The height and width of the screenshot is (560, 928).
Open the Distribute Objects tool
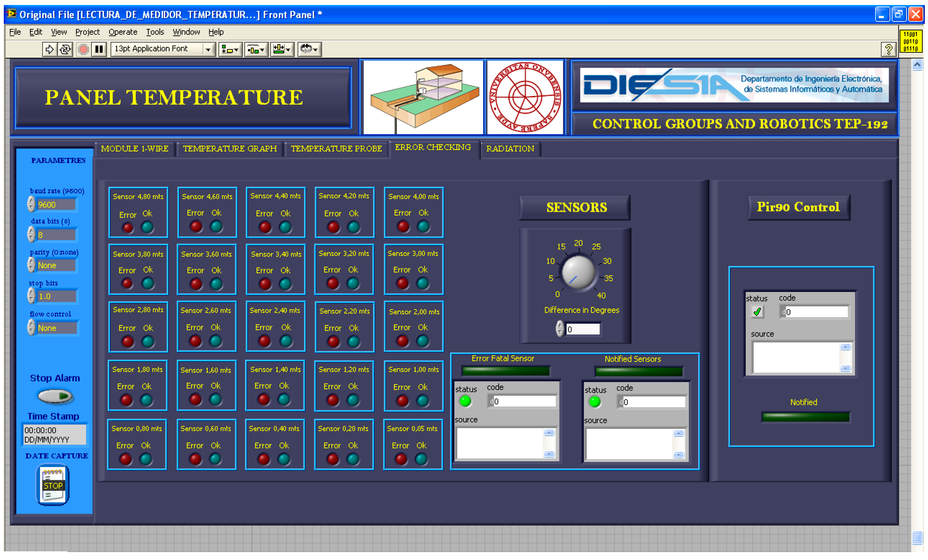tap(256, 49)
